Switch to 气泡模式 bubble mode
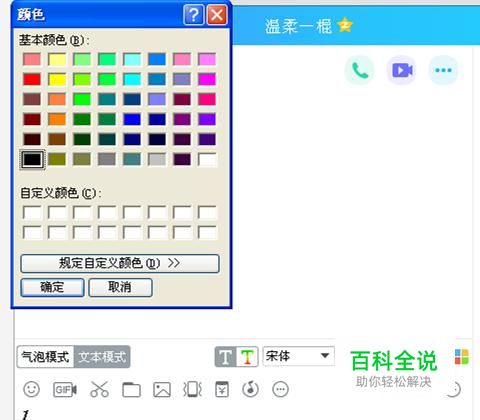The width and height of the screenshot is (480, 420). pyautogui.click(x=45, y=357)
